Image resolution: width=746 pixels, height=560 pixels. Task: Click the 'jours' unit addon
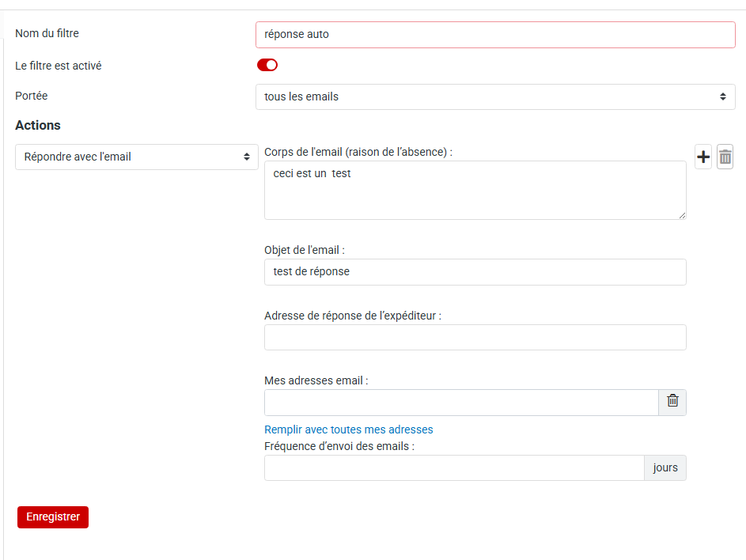click(x=665, y=467)
